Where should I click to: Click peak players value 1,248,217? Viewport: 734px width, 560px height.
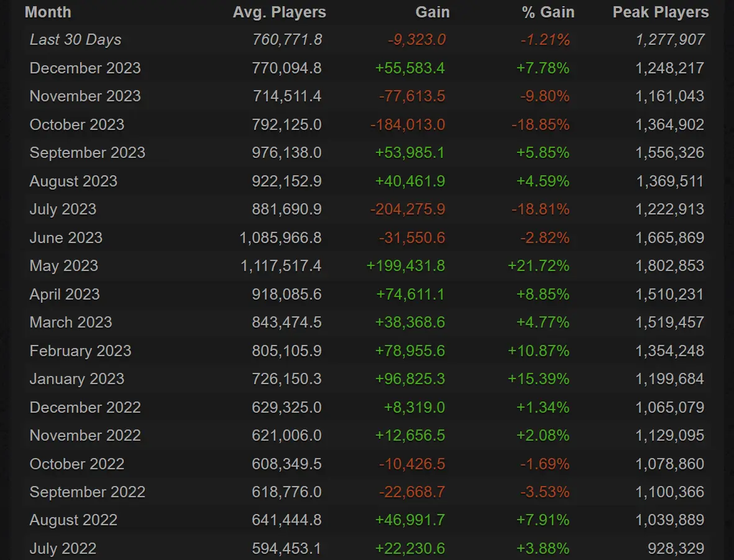coord(669,68)
